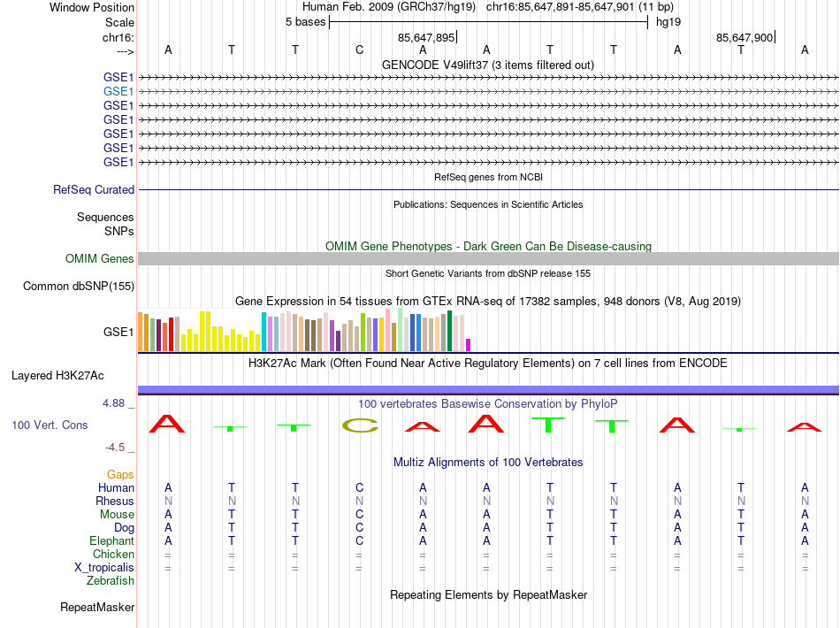Click the -4.5 lower range value
This screenshot has height=628, width=840.
(115, 447)
